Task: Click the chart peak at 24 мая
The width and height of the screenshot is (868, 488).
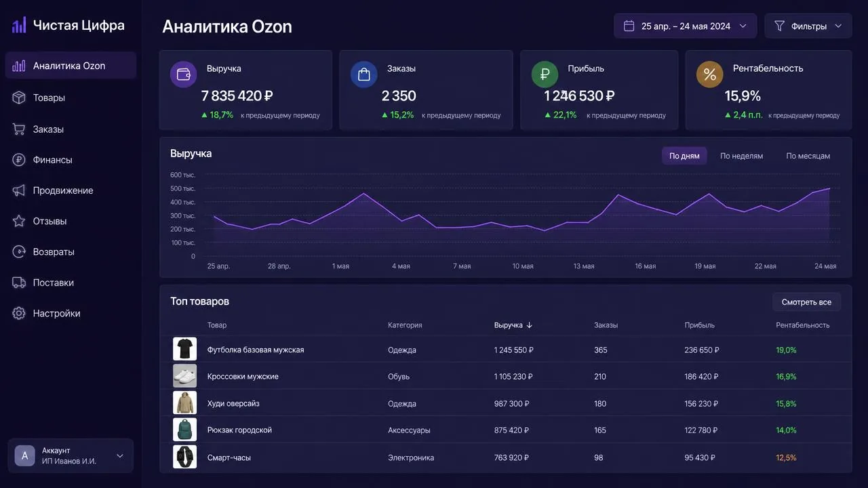Action: pyautogui.click(x=829, y=188)
